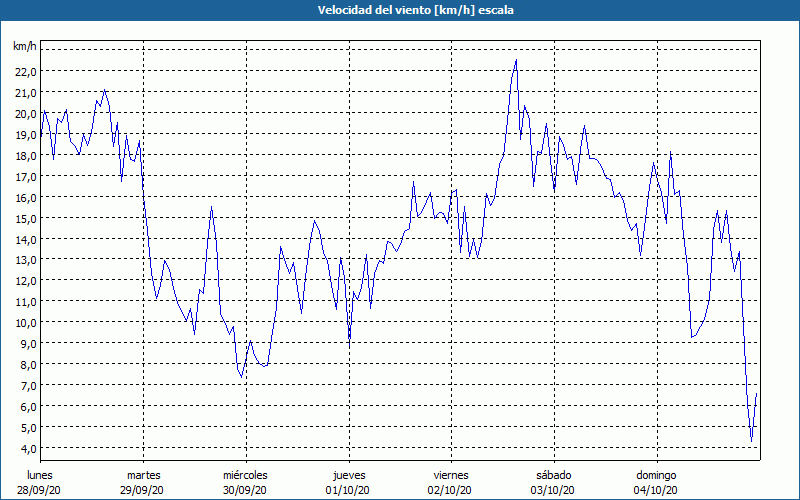Click the 5,0 y-axis value
The image size is (800, 500).
coord(29,428)
